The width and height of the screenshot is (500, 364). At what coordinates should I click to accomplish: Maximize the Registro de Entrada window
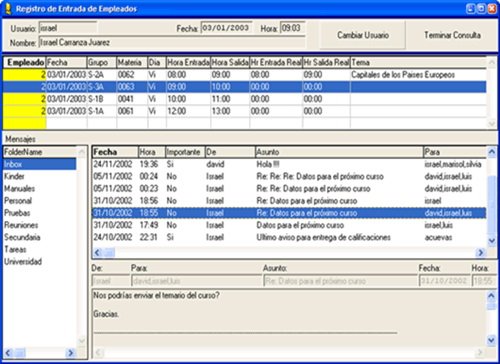point(481,9)
